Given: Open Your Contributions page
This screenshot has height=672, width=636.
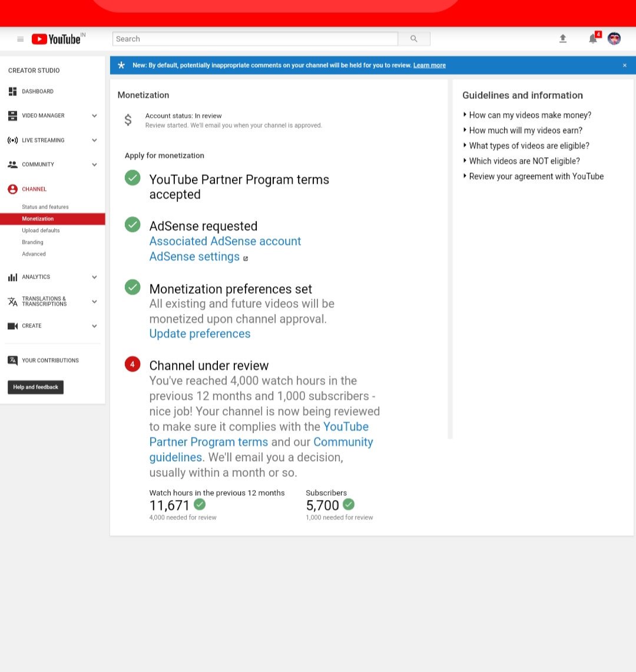Looking at the screenshot, I should point(50,360).
